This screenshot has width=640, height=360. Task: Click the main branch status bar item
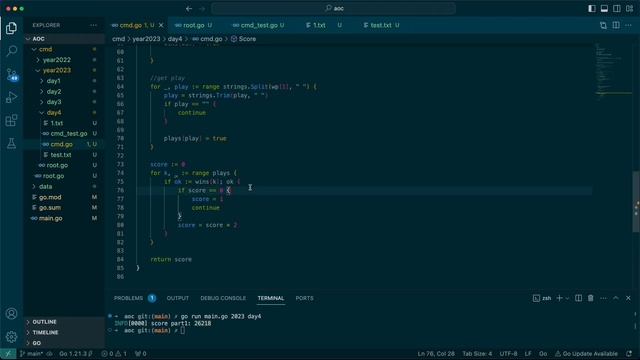[x=31, y=354]
